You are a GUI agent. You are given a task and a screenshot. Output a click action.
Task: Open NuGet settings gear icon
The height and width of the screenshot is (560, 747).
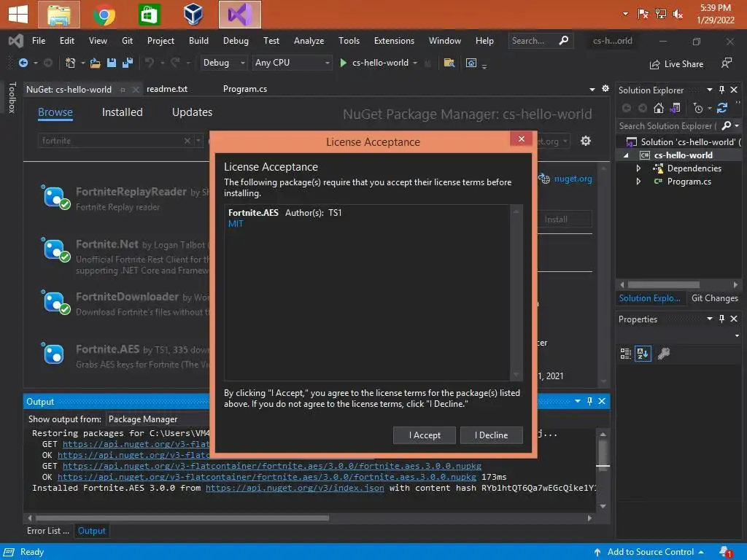586,141
